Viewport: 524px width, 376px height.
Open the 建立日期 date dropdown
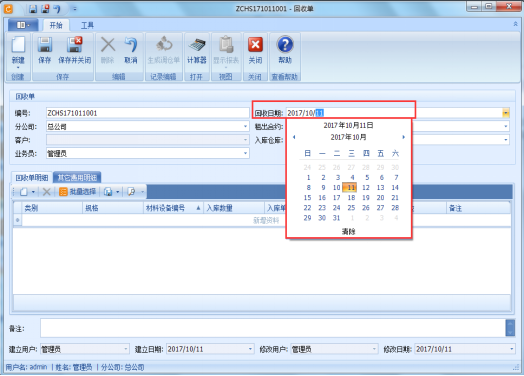[x=250, y=349]
